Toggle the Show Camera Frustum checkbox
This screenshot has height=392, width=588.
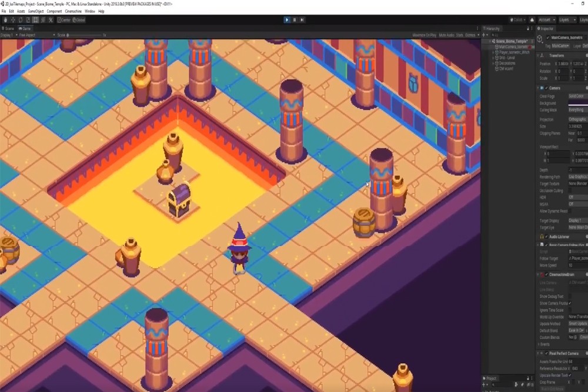tap(570, 303)
